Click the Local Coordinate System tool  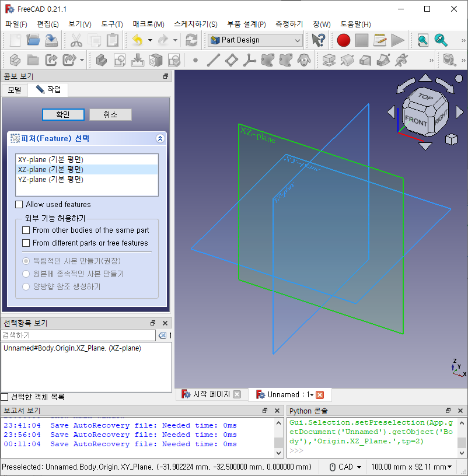[249, 60]
